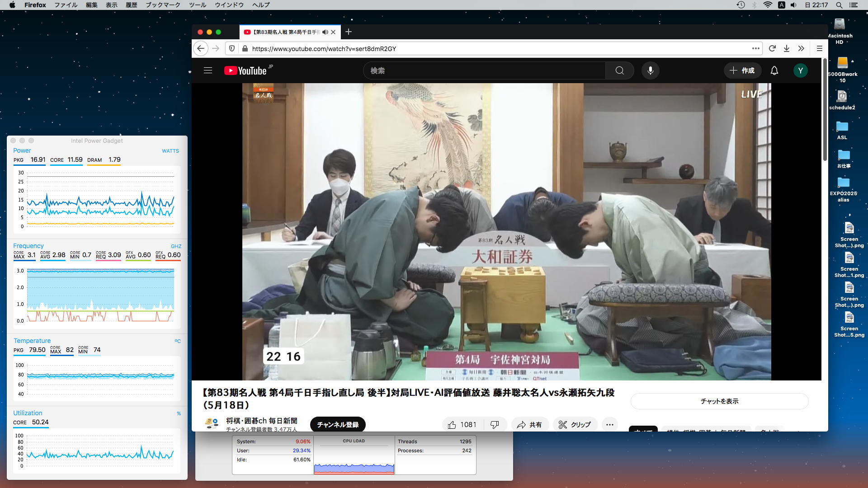
Task: Open YouTube notifications bell
Action: click(x=774, y=70)
